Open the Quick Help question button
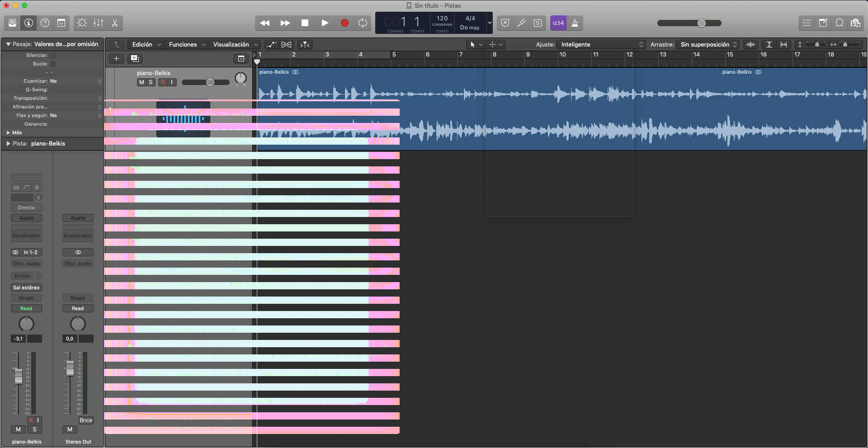The width and height of the screenshot is (868, 448). 45,23
